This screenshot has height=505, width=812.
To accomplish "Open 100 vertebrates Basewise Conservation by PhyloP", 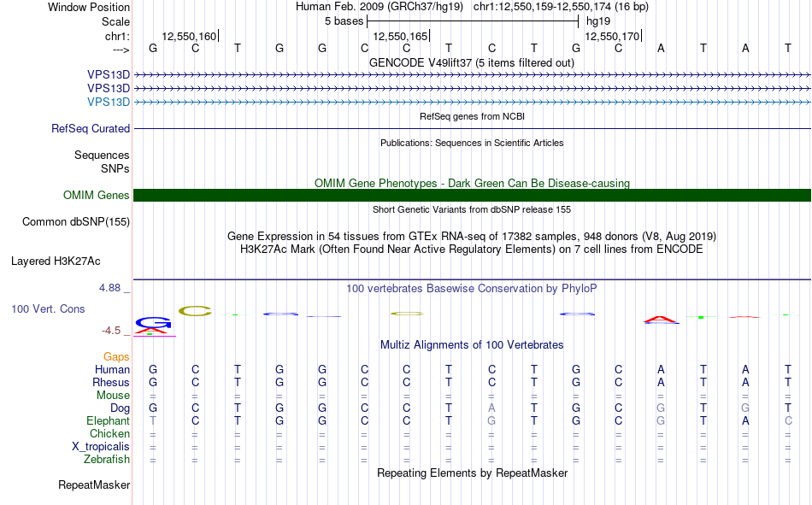I will [472, 289].
